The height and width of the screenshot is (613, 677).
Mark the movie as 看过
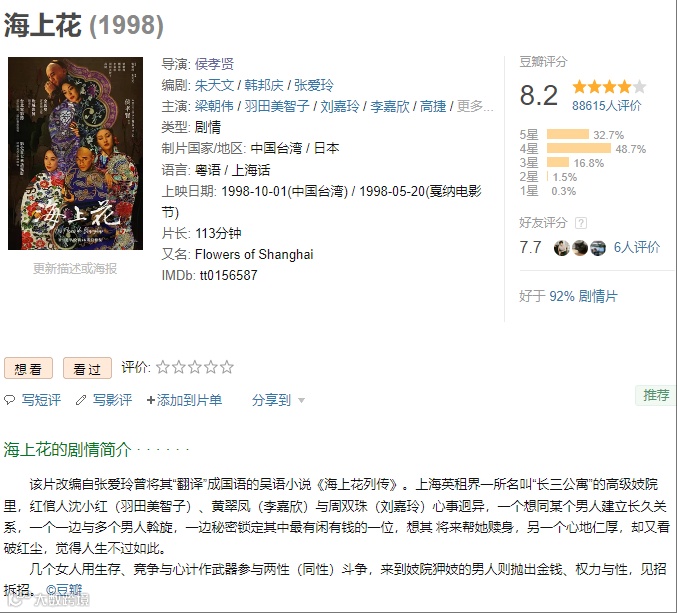[x=87, y=368]
